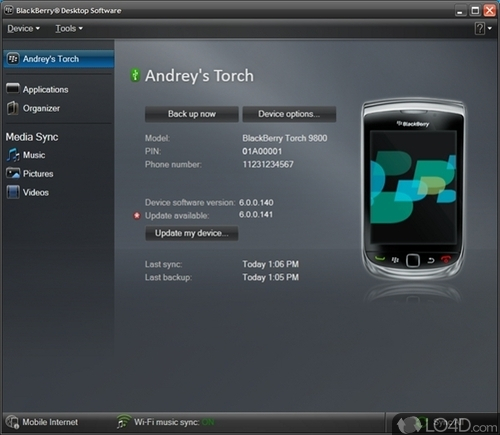Toggle Wi-Fi music sync ON status
Screen dimensions: 500x435
208,422
